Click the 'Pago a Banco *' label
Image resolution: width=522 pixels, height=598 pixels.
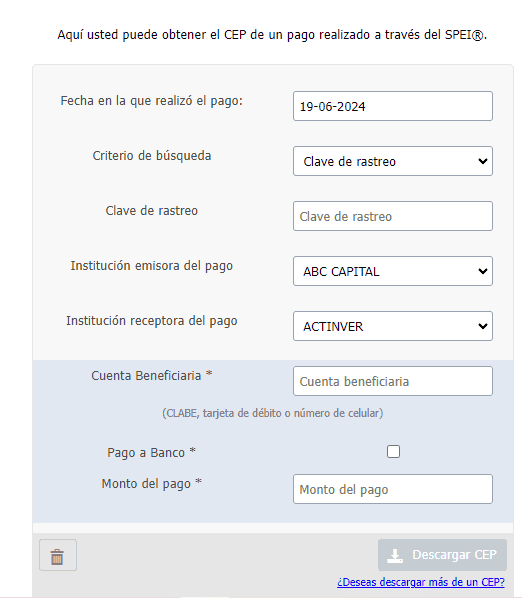tap(151, 453)
